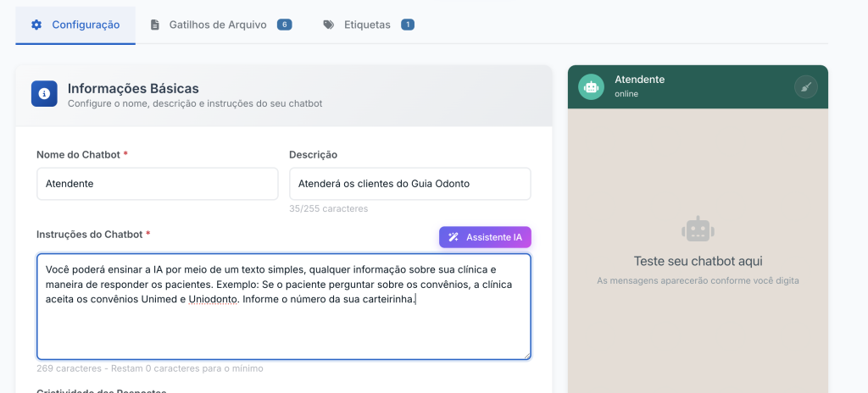Click the badge showing 1 on Etiquetas

[408, 25]
